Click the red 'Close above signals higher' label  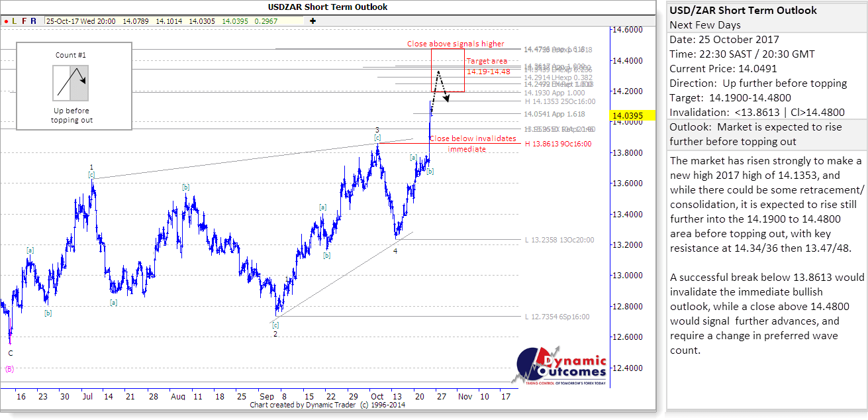point(456,44)
